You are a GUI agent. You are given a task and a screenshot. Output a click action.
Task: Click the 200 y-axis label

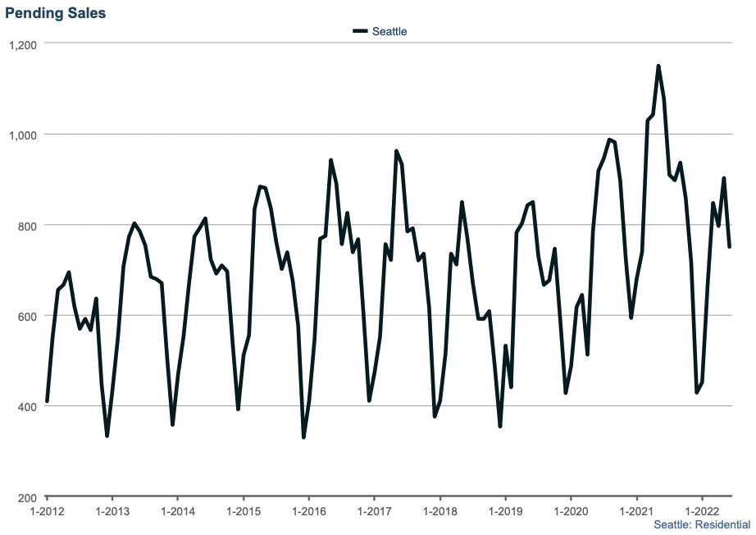tap(28, 498)
